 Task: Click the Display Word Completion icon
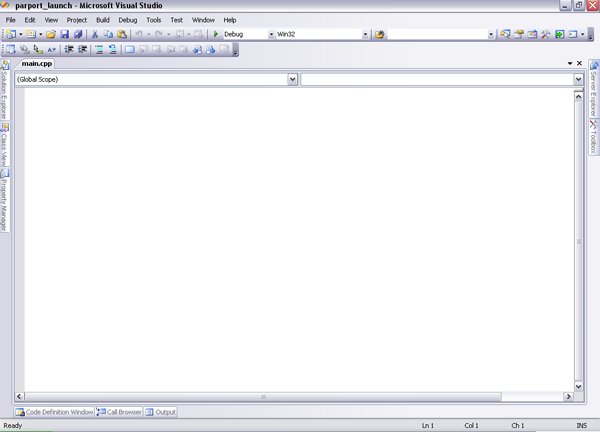click(x=52, y=49)
